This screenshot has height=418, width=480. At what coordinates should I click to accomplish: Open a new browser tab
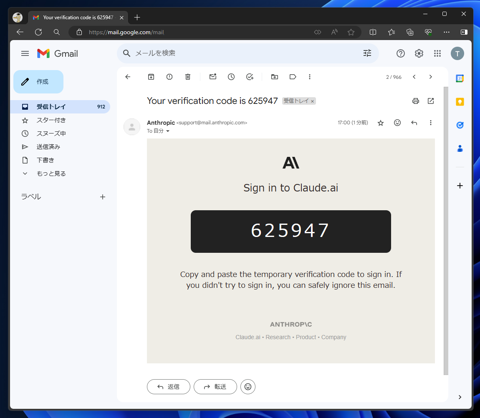(137, 17)
